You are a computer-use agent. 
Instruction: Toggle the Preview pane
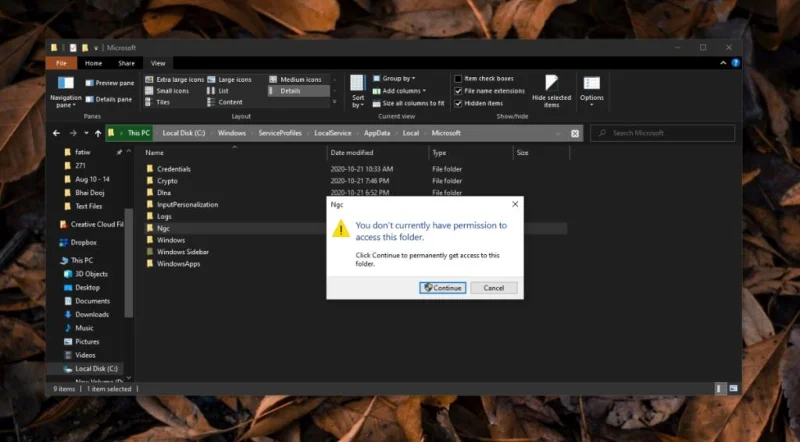[x=110, y=83]
